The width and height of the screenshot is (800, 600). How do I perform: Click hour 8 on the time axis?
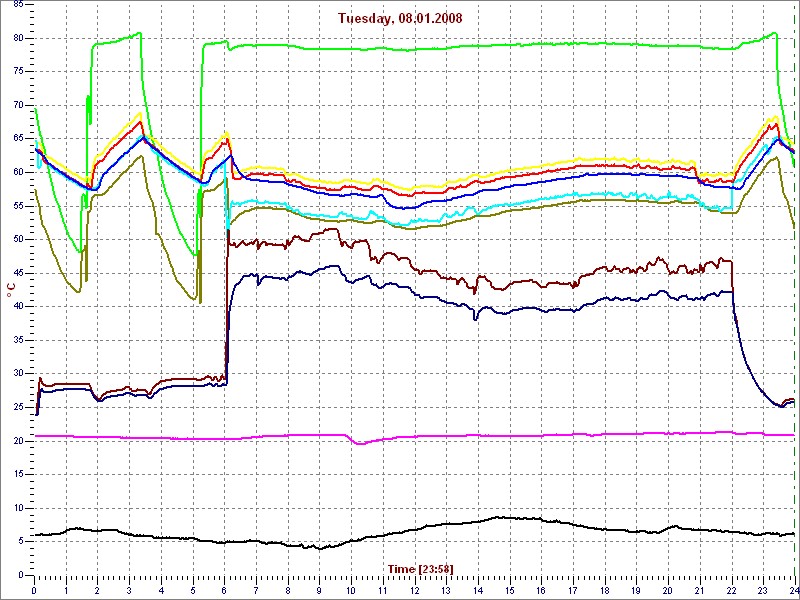(x=288, y=592)
